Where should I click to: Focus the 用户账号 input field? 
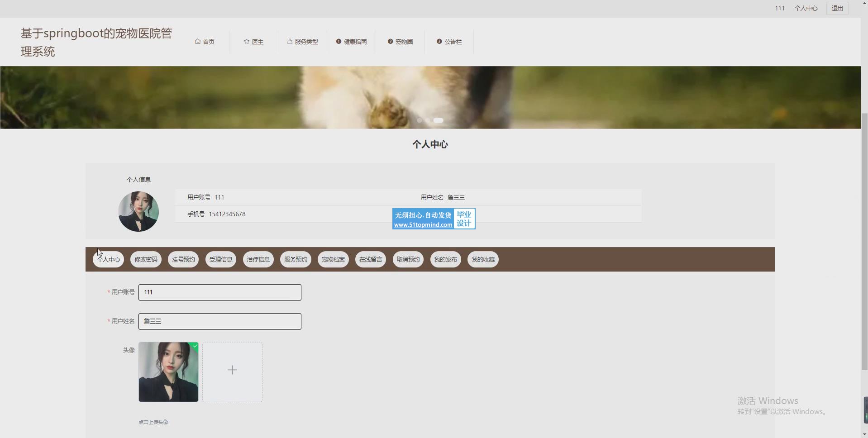coord(220,292)
